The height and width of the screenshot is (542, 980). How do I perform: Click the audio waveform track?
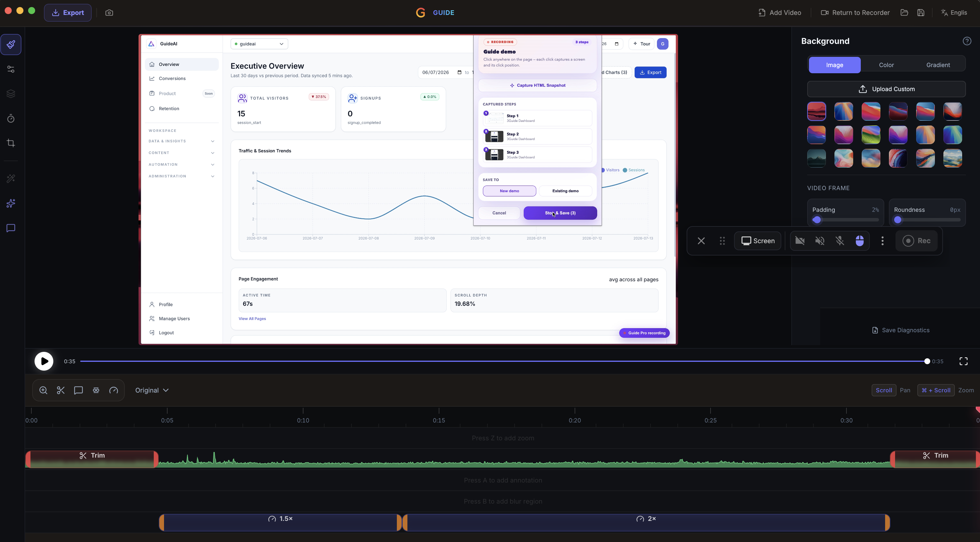point(524,459)
